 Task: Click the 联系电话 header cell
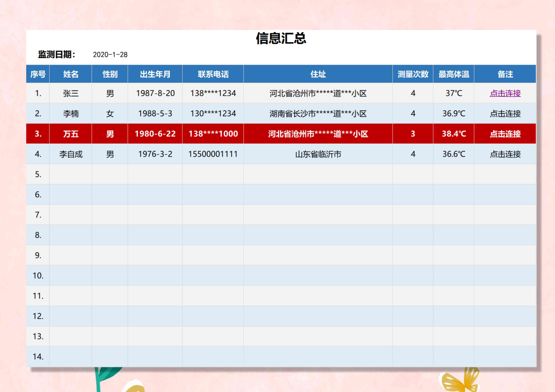pos(213,74)
